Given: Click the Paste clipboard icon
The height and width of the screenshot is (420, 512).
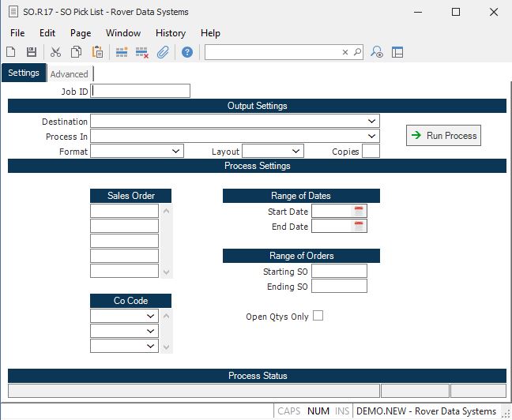Looking at the screenshot, I should 97,52.
